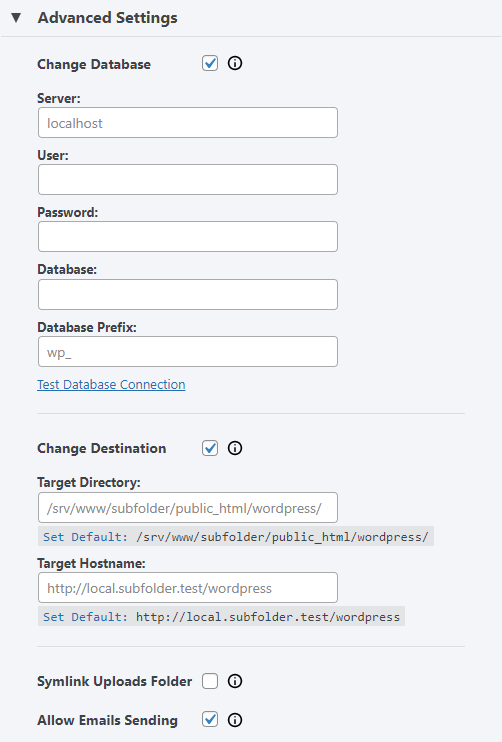Click the Test Database Connection link
502x742 pixels.
coord(111,384)
